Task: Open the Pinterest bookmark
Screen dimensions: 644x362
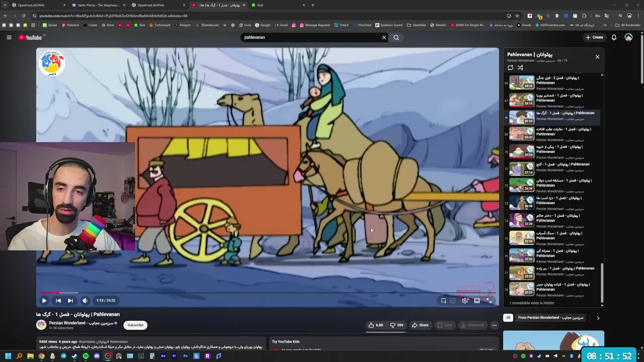Action: coord(70,25)
